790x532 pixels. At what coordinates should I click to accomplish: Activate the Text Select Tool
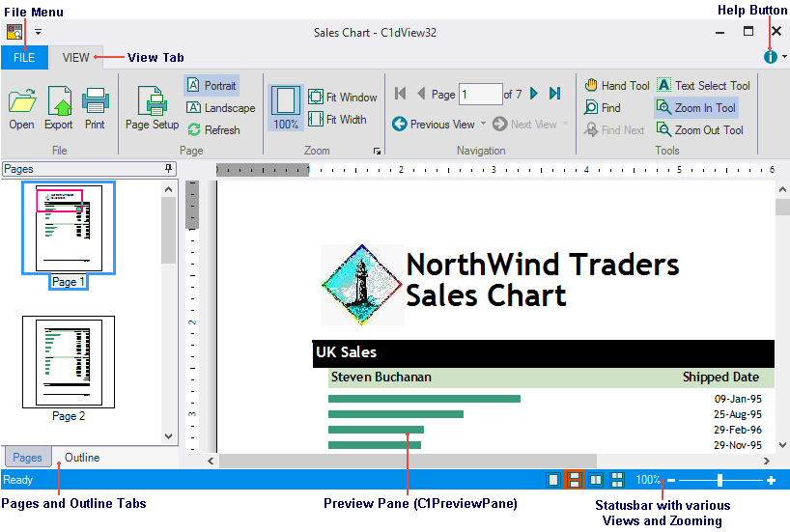[703, 86]
